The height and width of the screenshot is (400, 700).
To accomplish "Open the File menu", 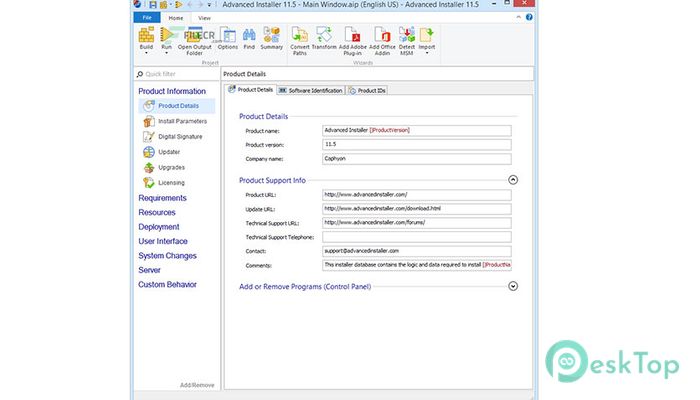I will [x=147, y=18].
